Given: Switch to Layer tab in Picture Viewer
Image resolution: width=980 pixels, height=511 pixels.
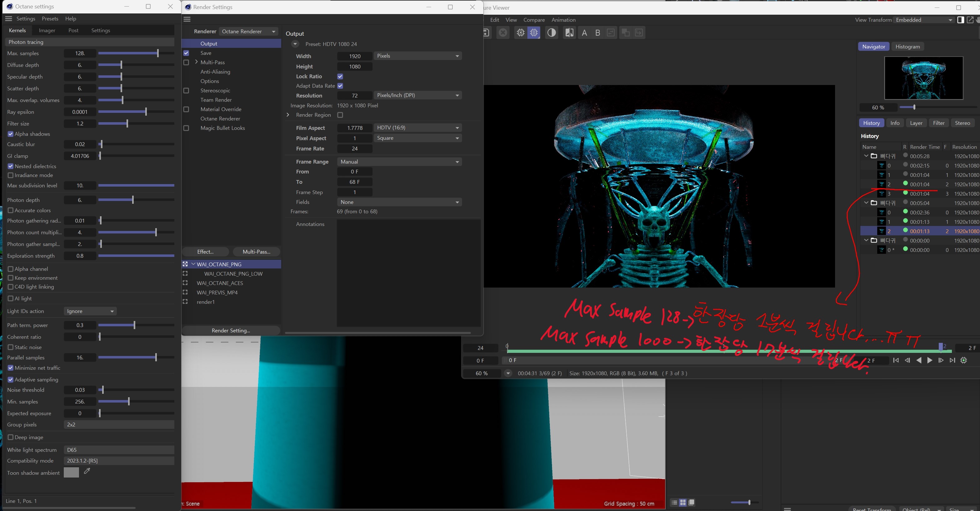Looking at the screenshot, I should pyautogui.click(x=916, y=123).
